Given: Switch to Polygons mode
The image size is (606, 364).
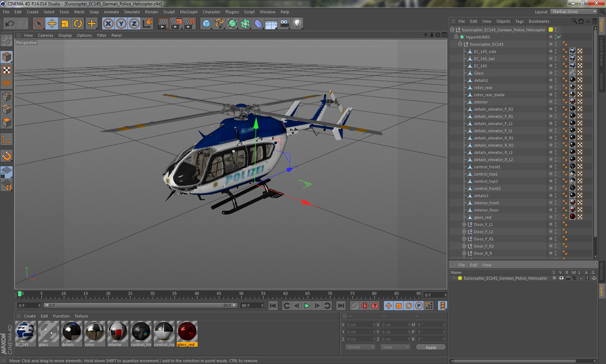Looking at the screenshot, I should (6, 123).
